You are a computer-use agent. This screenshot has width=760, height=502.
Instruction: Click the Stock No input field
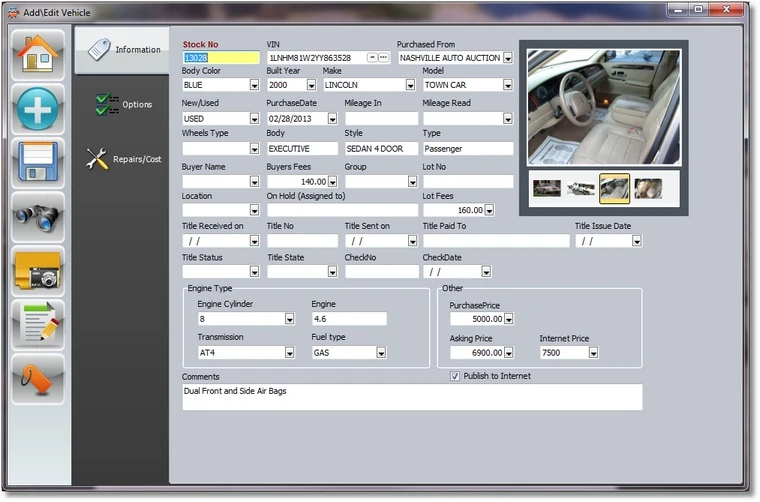pos(219,58)
